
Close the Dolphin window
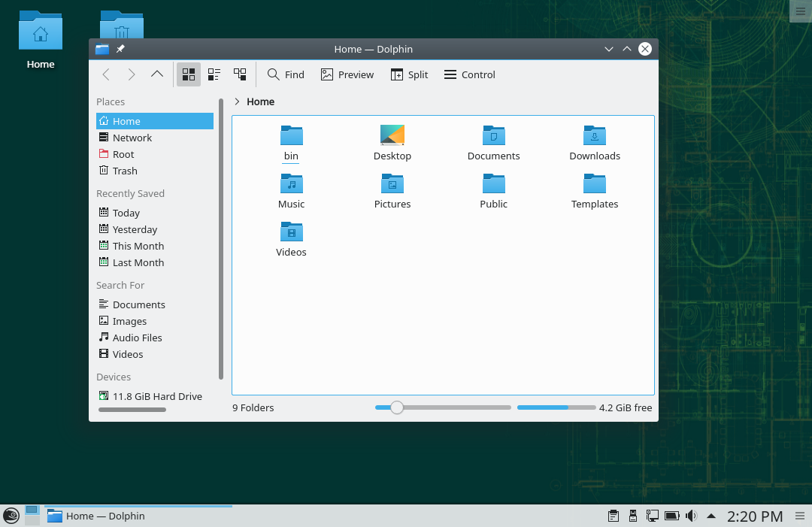click(645, 49)
